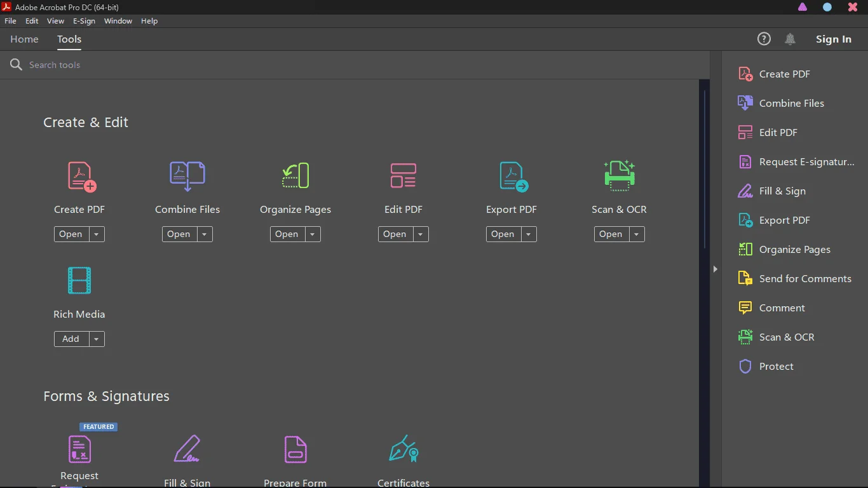
Task: Open the Window menu
Action: click(118, 21)
